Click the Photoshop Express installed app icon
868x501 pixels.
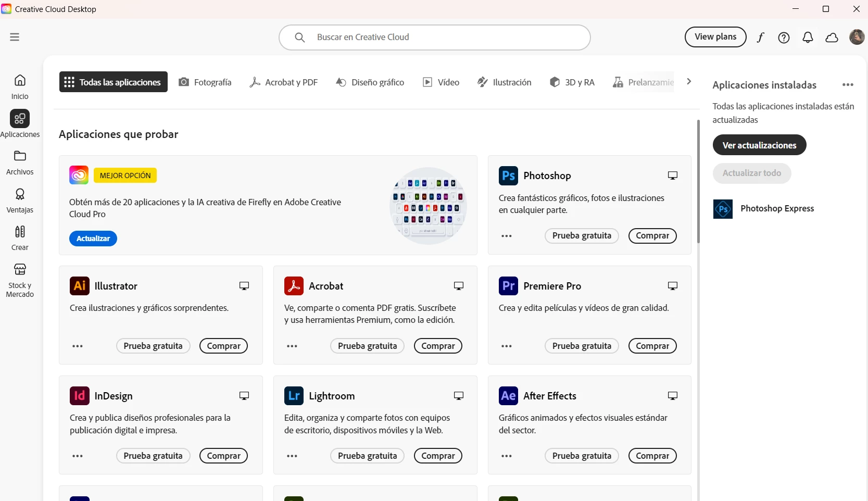723,209
